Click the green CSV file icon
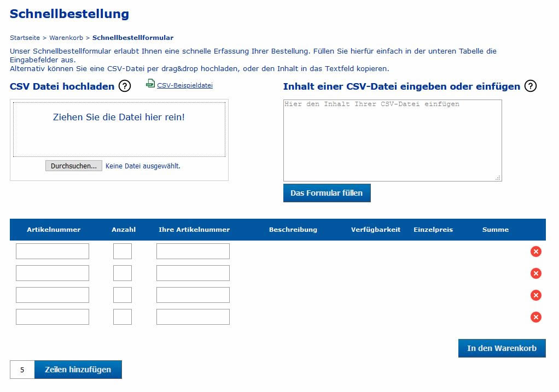The image size is (559, 392). point(150,84)
